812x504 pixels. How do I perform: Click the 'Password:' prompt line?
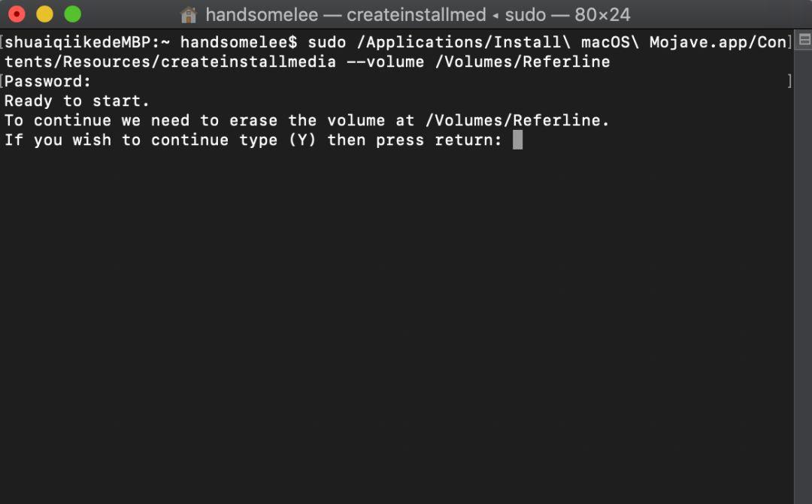48,81
